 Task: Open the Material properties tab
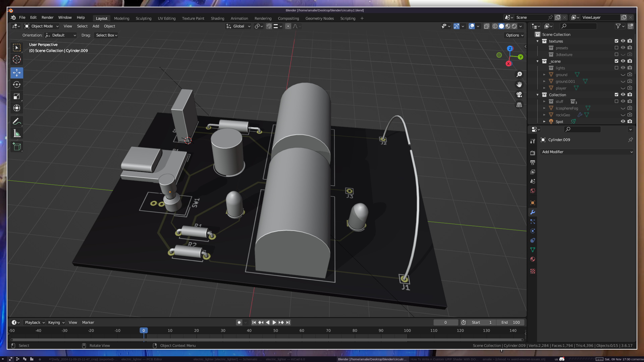point(533,259)
